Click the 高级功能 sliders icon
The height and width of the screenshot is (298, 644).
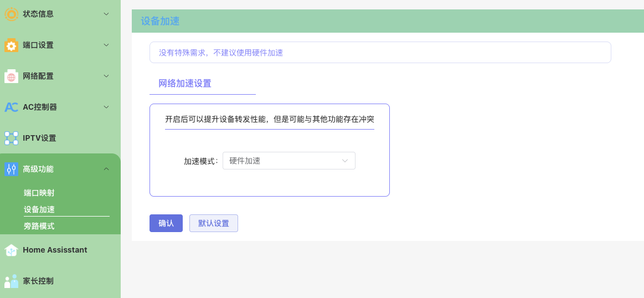pos(11,169)
